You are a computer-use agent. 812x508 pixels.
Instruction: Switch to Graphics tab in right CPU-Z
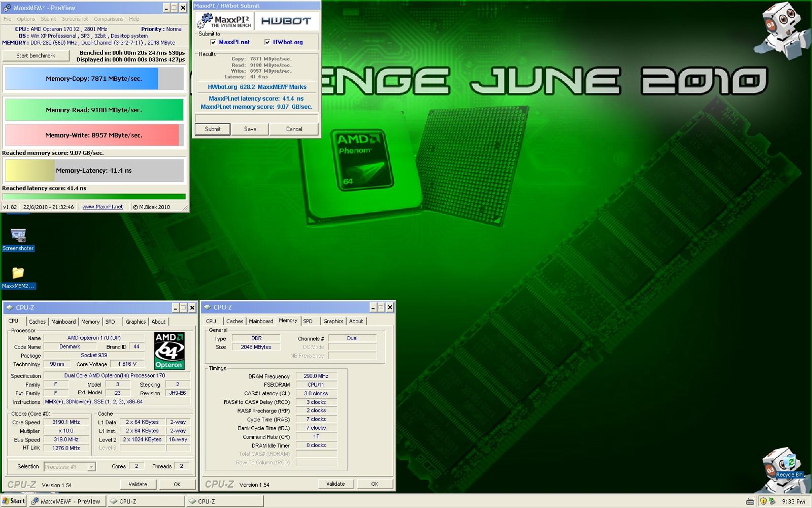point(333,321)
